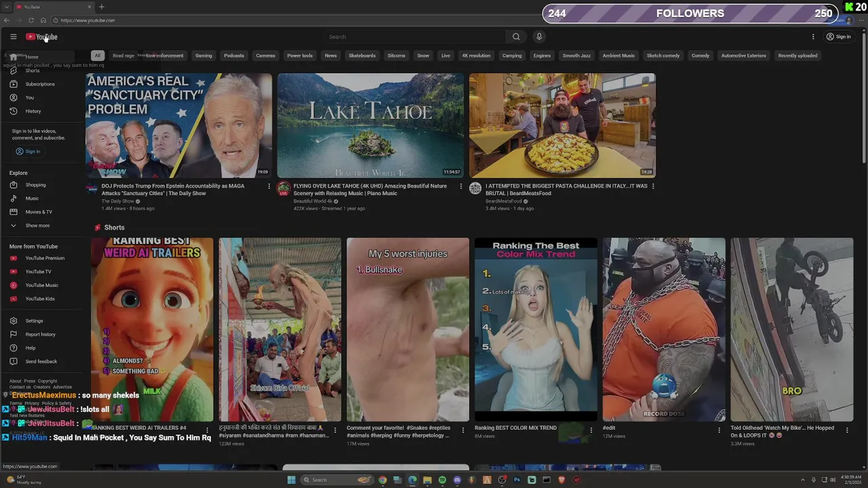868x488 pixels.
Task: Select the Live filter chip
Action: 446,56
